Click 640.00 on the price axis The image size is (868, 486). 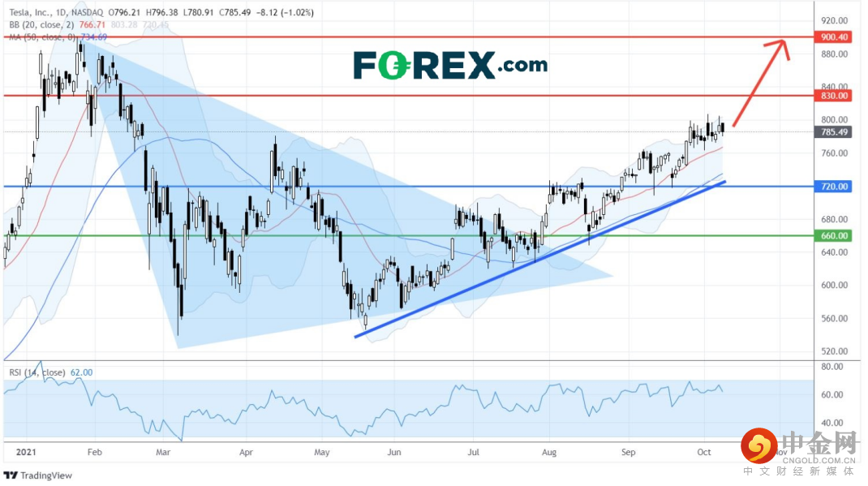834,252
